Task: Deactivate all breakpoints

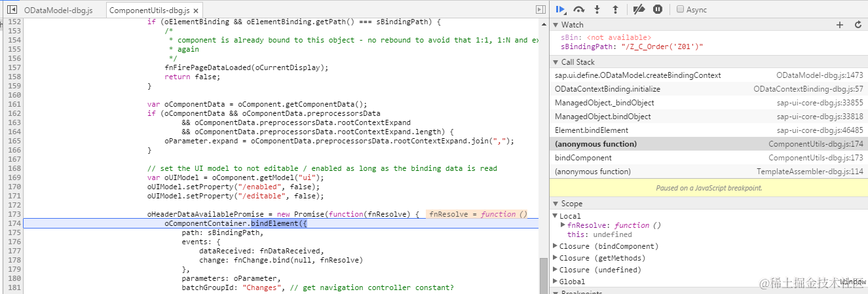Action: coord(640,9)
